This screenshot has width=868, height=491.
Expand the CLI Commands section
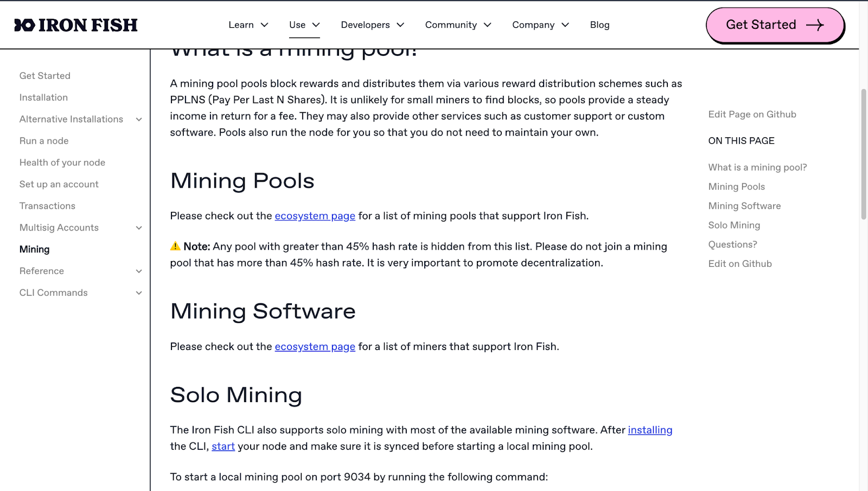(x=139, y=292)
